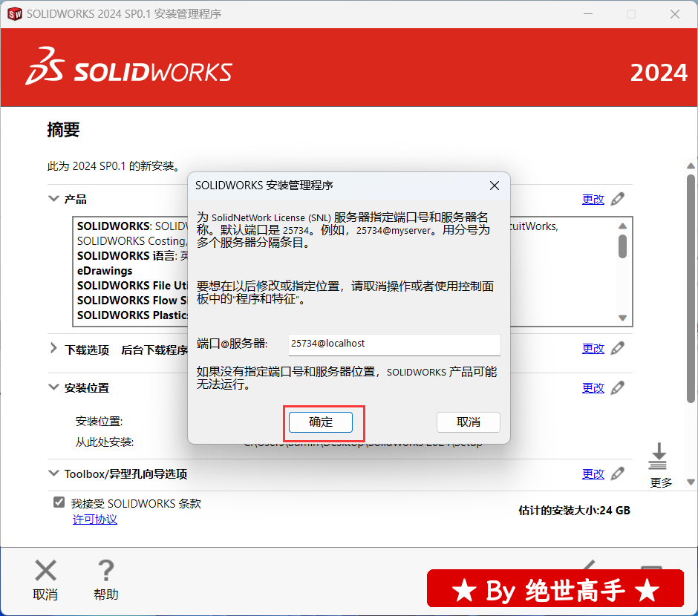698x616 pixels.
Task: Click the summary page scroll-down arrow
Action: pos(691,482)
